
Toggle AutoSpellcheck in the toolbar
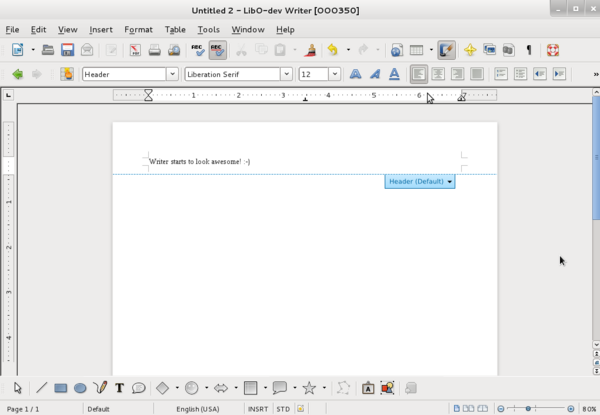point(217,49)
